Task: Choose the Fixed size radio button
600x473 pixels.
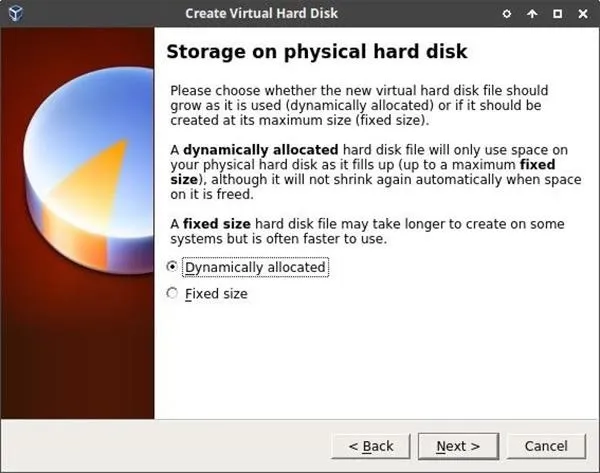Action: coord(172,293)
